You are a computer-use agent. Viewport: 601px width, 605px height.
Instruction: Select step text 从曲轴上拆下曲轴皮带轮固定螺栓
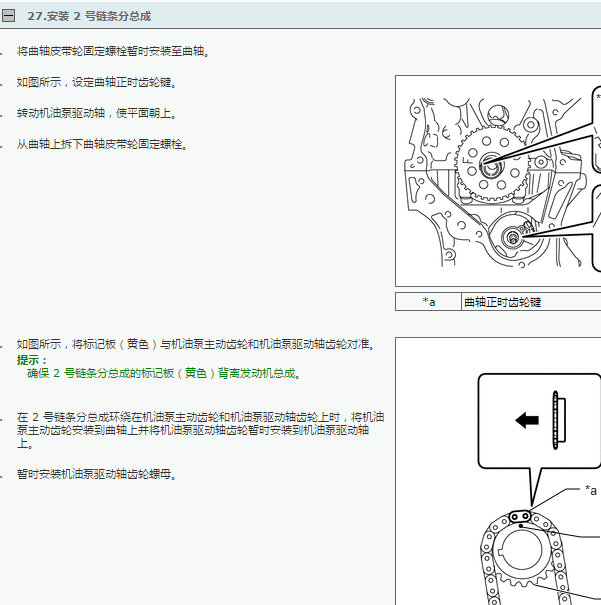tap(102, 144)
